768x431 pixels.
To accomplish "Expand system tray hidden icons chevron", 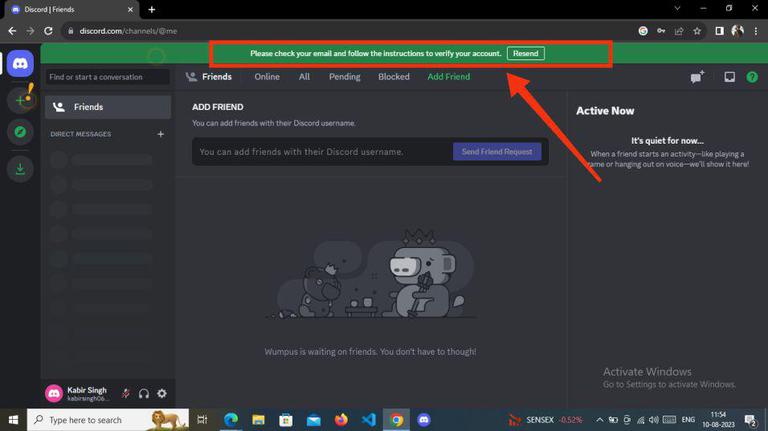I will [x=599, y=420].
